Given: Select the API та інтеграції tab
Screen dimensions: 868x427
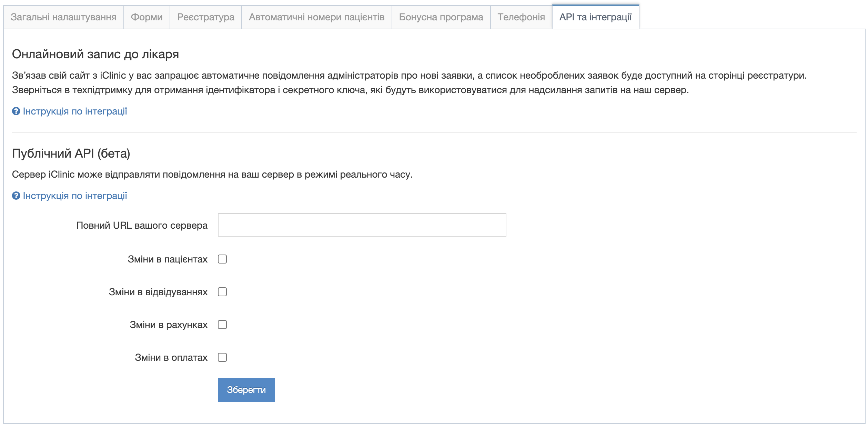Looking at the screenshot, I should (596, 17).
